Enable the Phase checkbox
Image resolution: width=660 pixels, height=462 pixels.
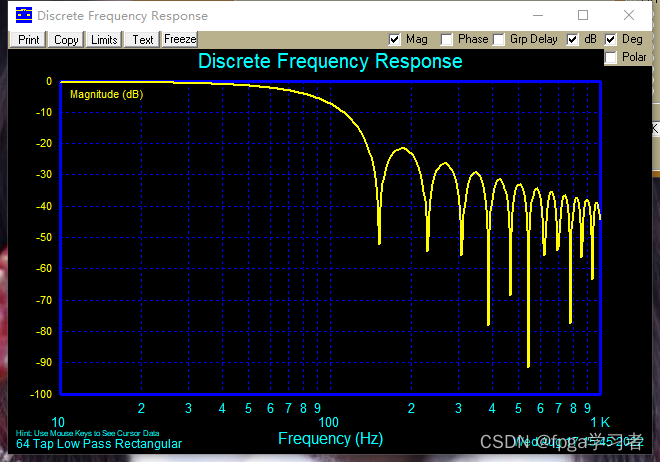(446, 40)
